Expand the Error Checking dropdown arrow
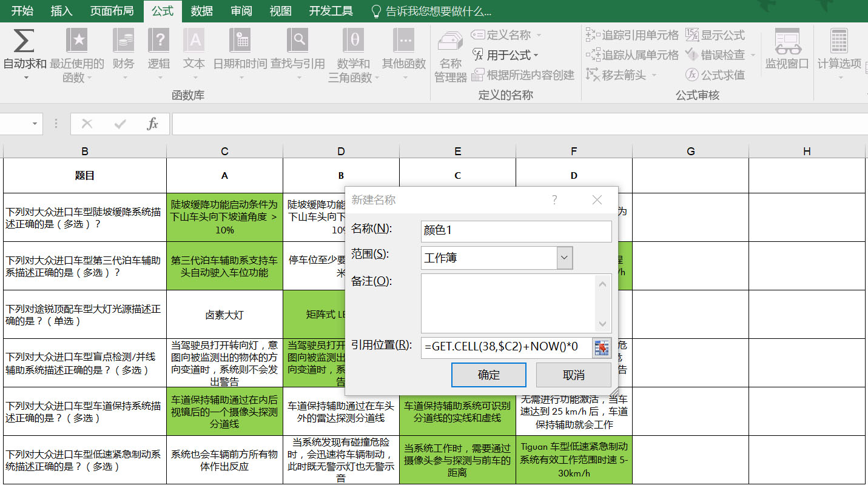This screenshot has height=488, width=868. pyautogui.click(x=753, y=55)
